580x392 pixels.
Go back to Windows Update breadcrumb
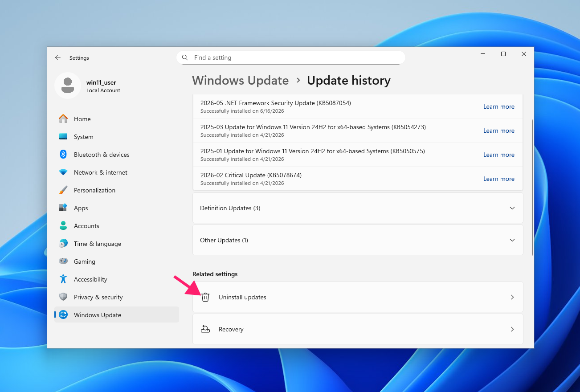click(241, 81)
